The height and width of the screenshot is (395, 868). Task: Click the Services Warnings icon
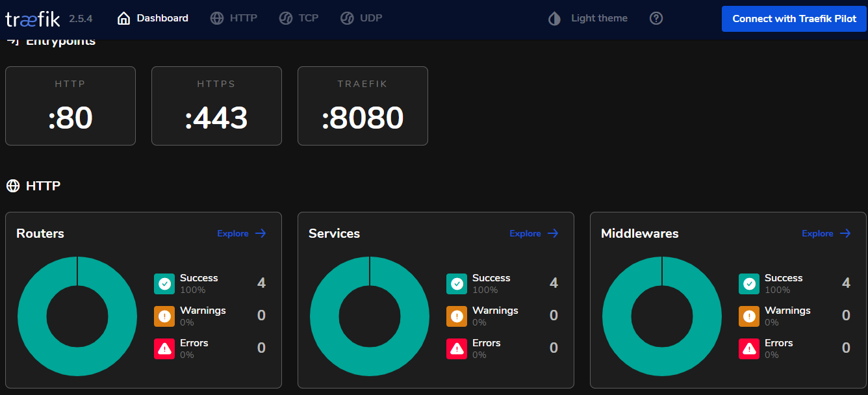(x=457, y=316)
